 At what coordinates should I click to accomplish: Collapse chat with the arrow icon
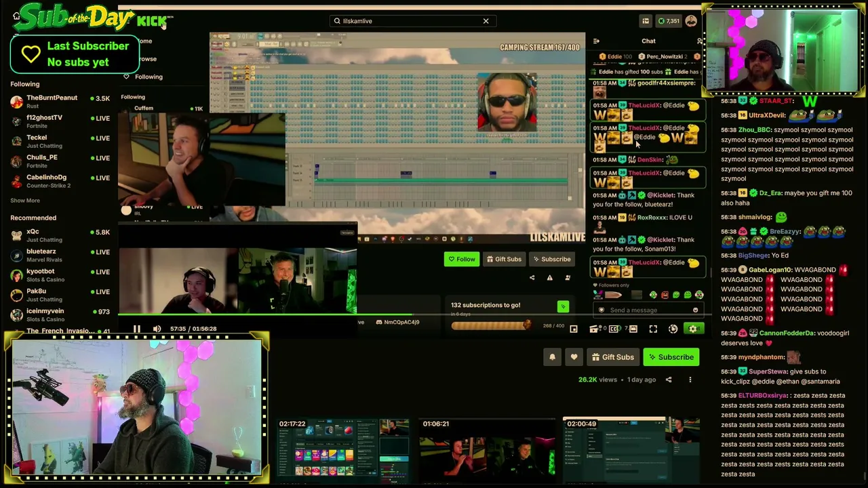pyautogui.click(x=596, y=41)
